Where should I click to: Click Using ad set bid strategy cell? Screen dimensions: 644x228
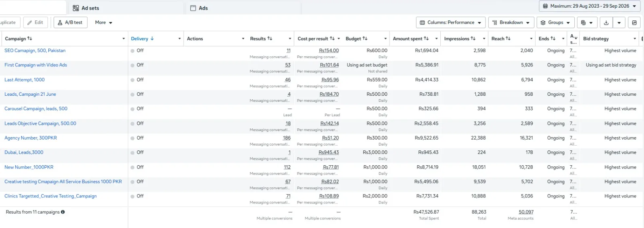[x=611, y=65]
